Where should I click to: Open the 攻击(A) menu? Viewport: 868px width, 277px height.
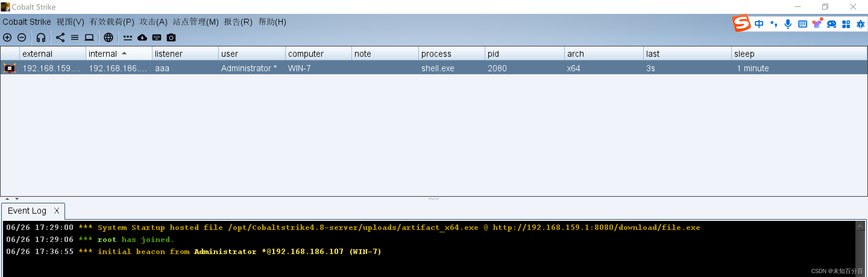click(154, 22)
